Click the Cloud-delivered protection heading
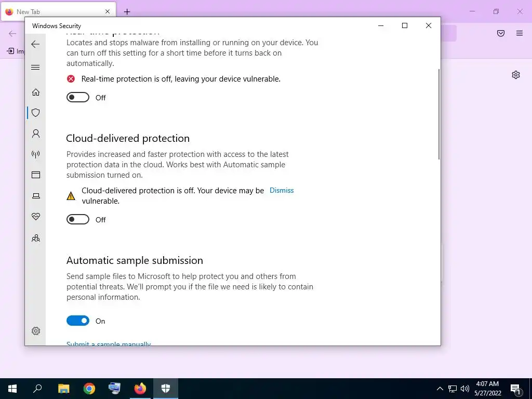This screenshot has width=532, height=399. (128, 138)
